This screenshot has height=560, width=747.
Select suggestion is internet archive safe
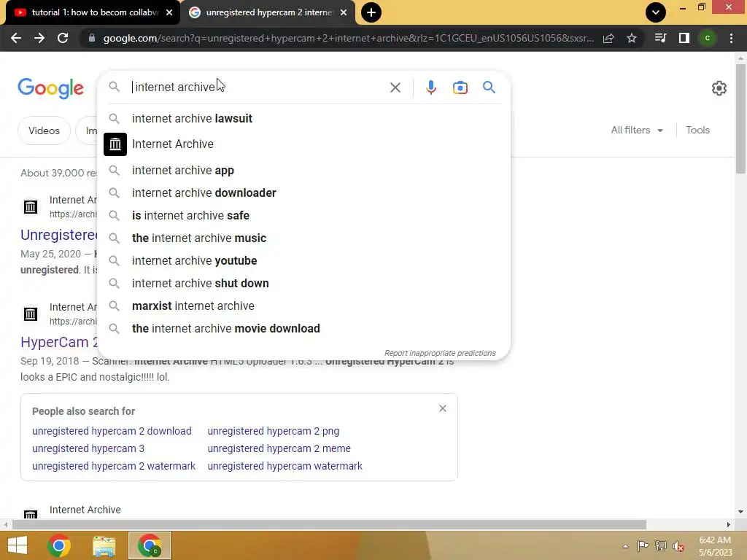(x=303, y=216)
